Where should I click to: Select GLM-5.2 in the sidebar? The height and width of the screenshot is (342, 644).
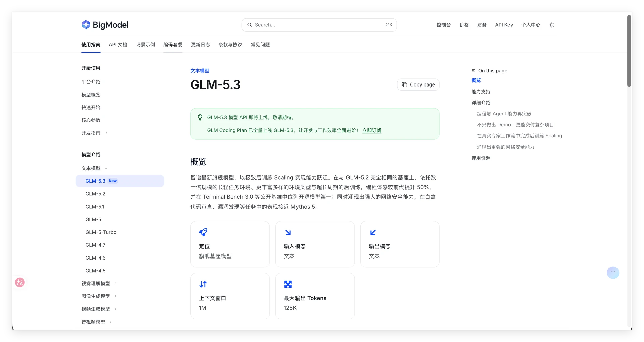[95, 194]
